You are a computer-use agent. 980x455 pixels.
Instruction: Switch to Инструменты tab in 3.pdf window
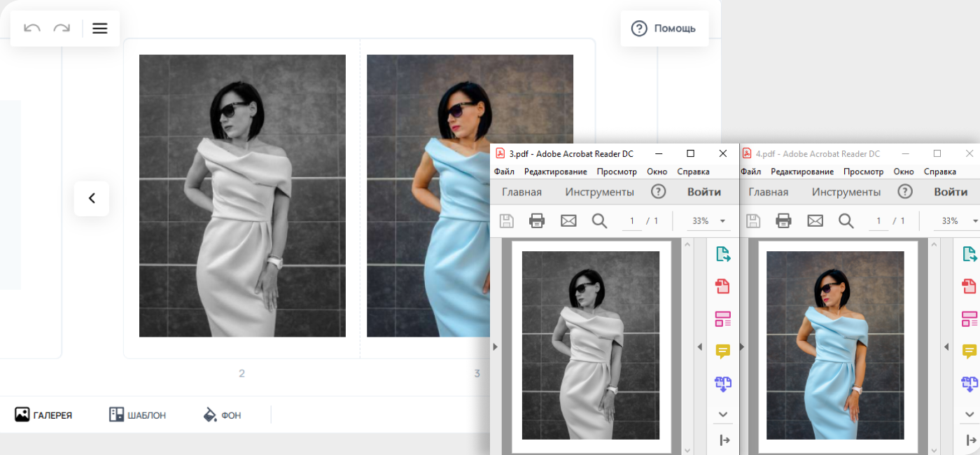pos(599,192)
